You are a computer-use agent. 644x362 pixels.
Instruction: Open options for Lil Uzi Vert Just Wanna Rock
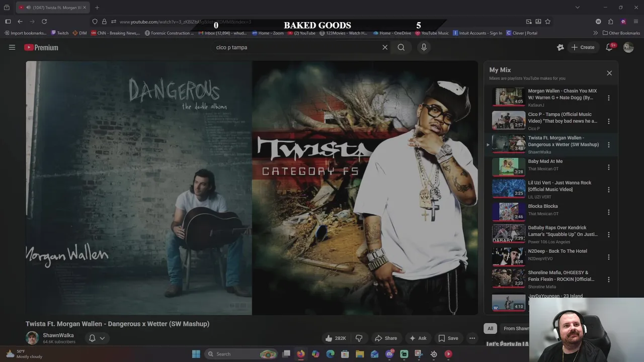pyautogui.click(x=608, y=190)
